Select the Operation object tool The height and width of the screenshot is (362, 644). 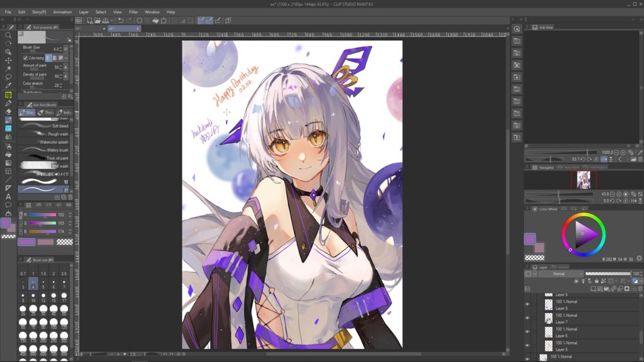click(x=8, y=52)
